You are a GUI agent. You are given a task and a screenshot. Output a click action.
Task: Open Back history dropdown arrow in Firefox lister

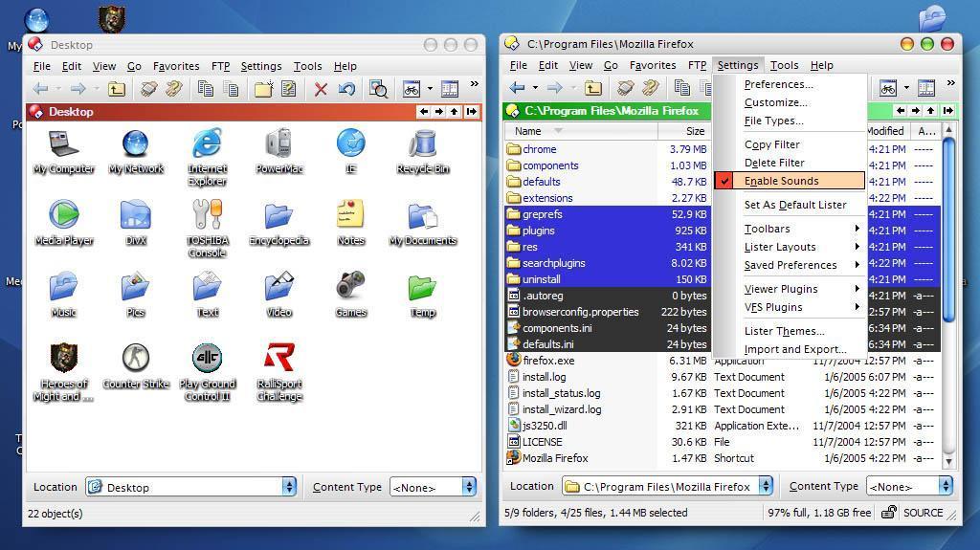coord(535,87)
